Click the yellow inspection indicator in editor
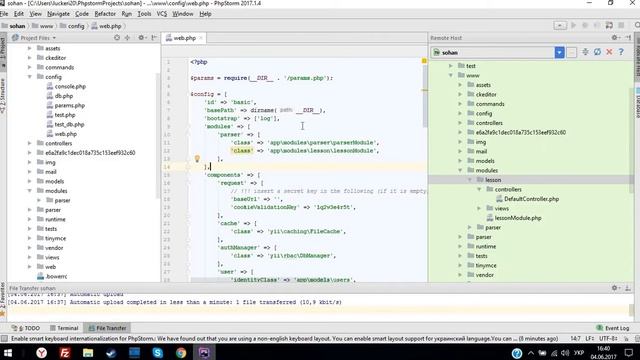This screenshot has height=360, width=640. 424,61
